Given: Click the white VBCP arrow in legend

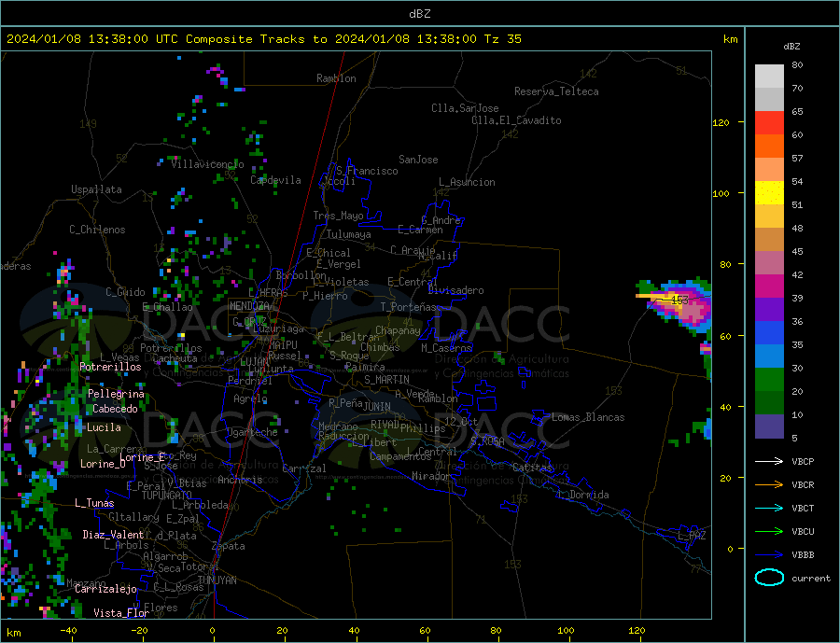Looking at the screenshot, I should click(x=769, y=461).
